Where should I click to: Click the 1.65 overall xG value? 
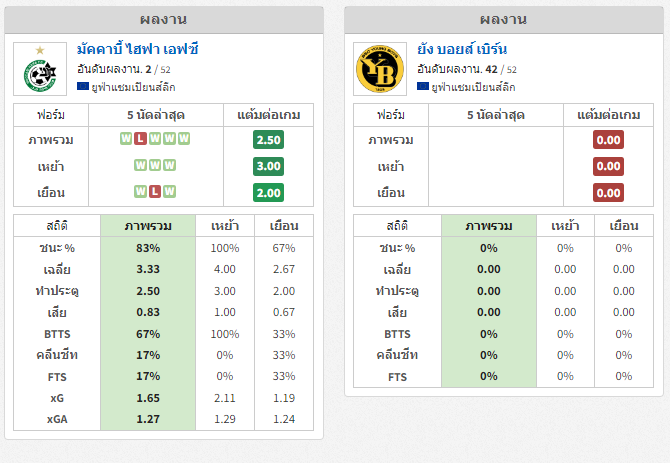(x=148, y=398)
